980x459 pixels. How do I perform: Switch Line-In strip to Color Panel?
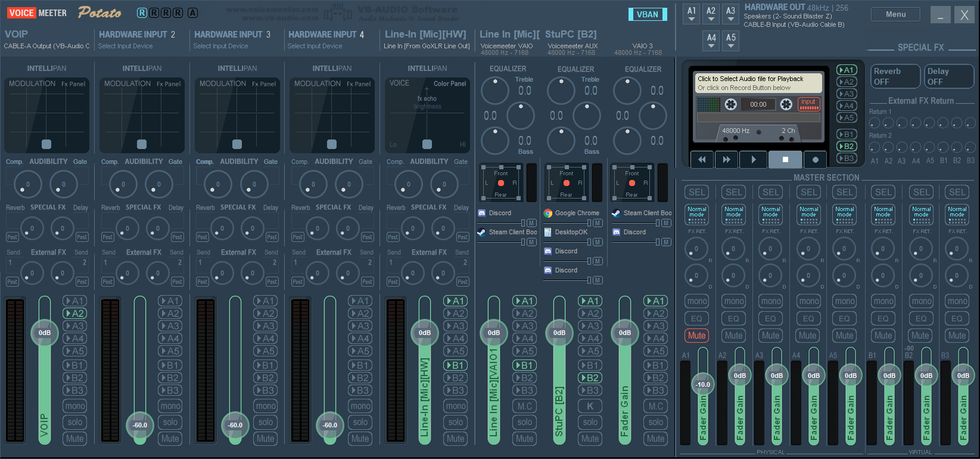click(450, 83)
